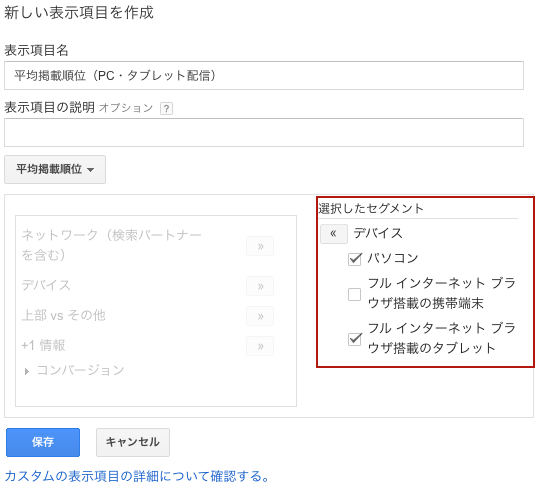Uncheck the パソコン checkbox

click(x=355, y=259)
